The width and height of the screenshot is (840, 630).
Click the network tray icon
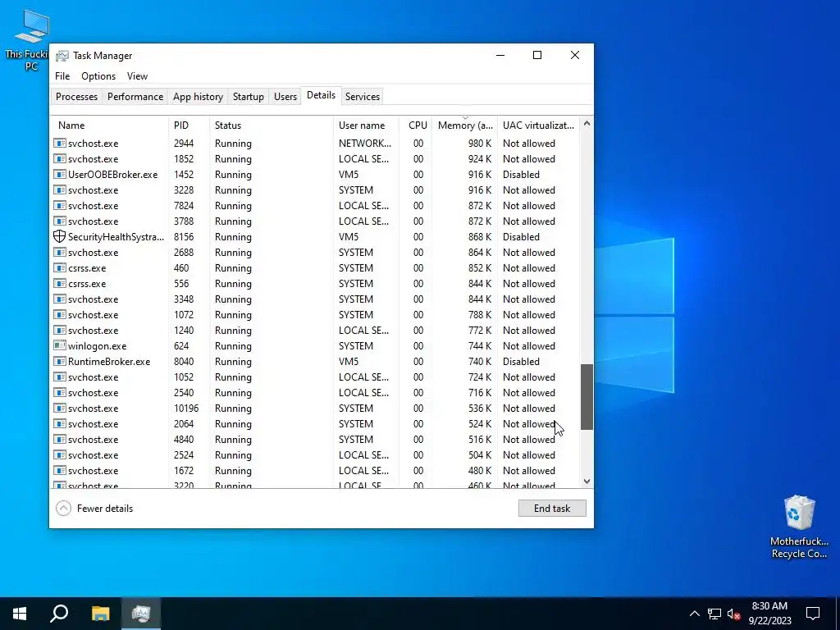pos(714,614)
